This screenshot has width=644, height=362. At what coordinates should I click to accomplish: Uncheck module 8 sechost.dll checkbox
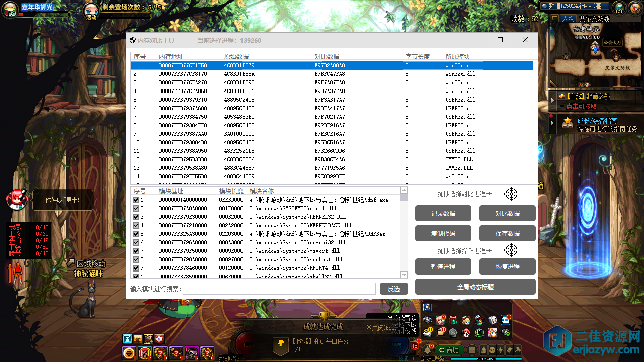coord(136,259)
